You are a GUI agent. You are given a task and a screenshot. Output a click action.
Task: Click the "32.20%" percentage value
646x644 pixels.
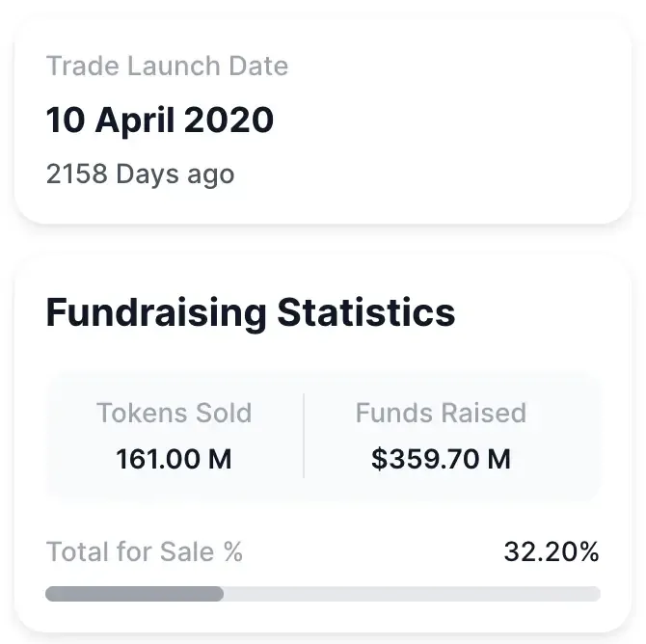click(551, 552)
